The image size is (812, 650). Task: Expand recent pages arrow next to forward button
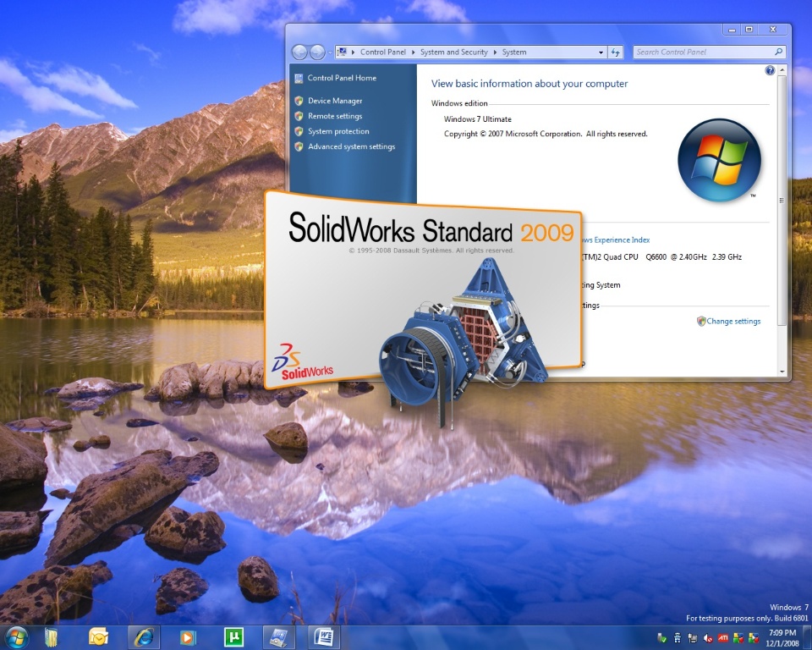point(330,52)
